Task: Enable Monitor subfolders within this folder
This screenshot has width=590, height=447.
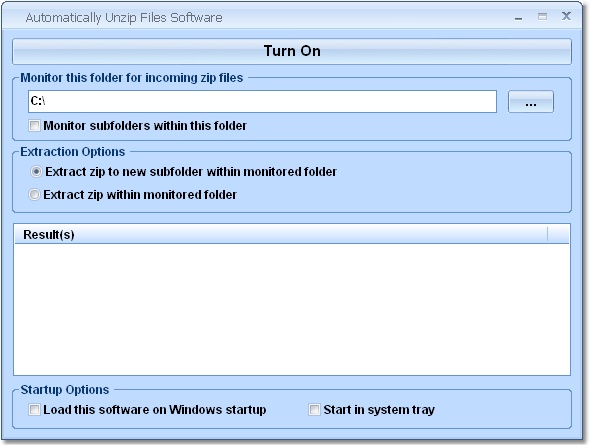Action: pos(34,126)
